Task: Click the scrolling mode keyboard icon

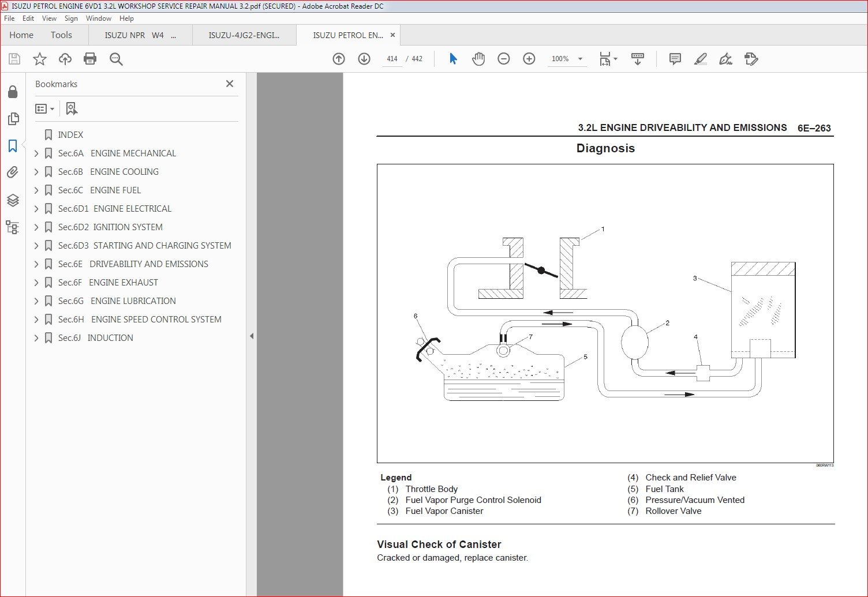Action: pos(638,59)
